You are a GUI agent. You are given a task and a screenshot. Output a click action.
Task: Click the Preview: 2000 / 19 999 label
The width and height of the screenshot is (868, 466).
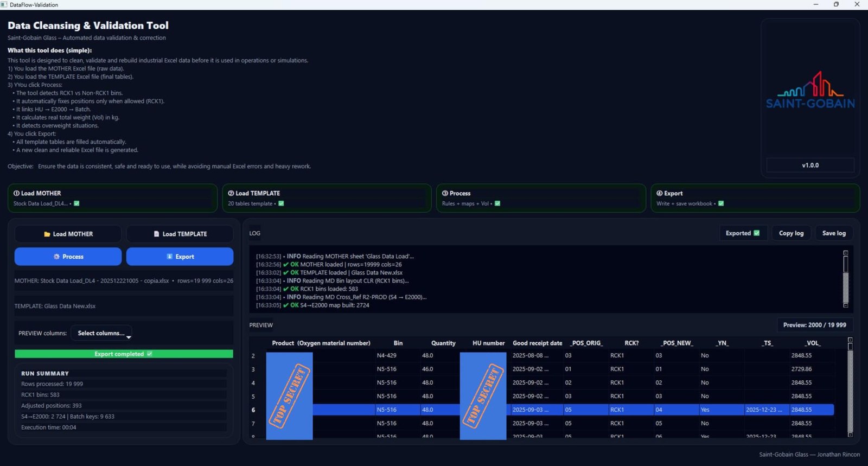point(814,325)
